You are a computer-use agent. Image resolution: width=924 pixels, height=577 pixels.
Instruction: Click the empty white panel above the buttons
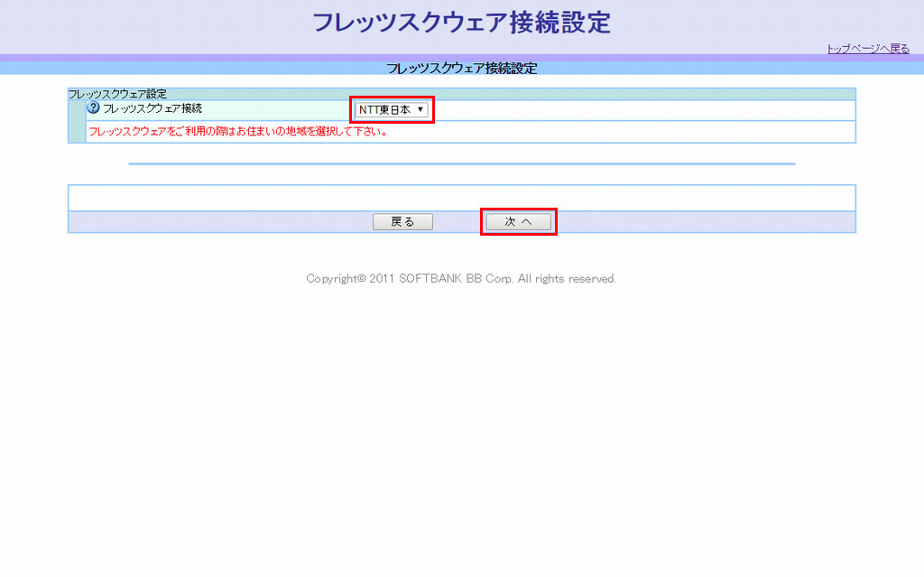[x=461, y=198]
